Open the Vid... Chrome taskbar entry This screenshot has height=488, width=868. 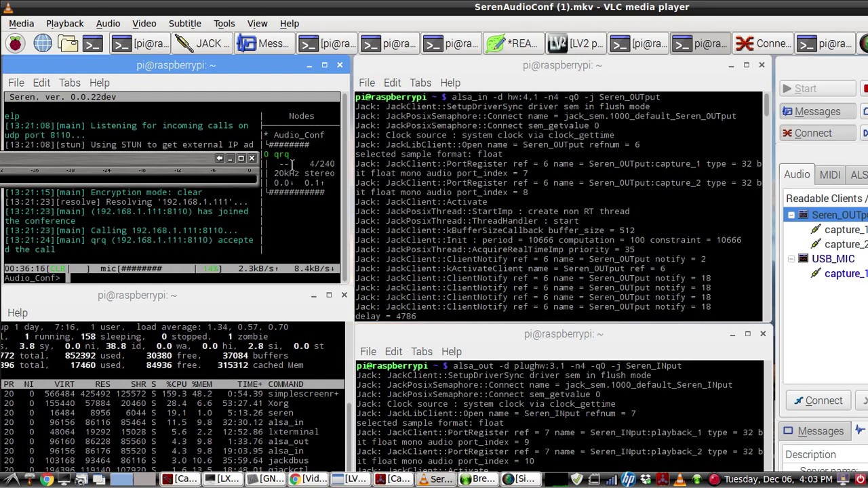click(x=308, y=479)
